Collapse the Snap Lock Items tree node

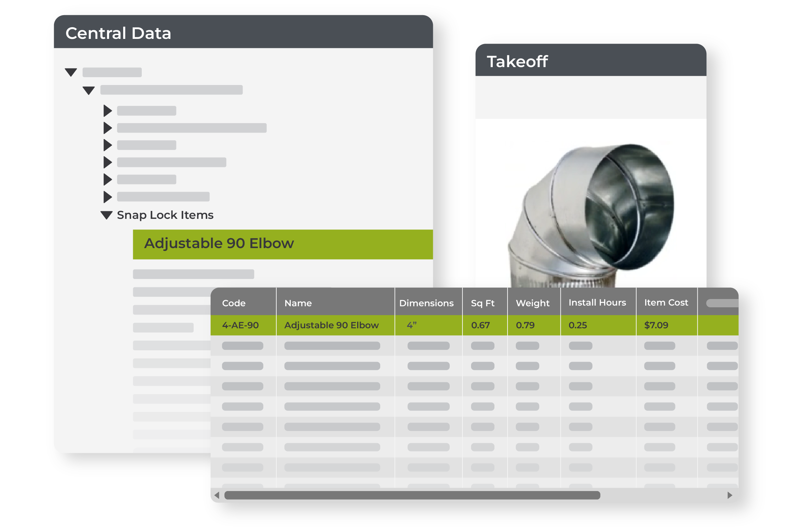pos(106,215)
